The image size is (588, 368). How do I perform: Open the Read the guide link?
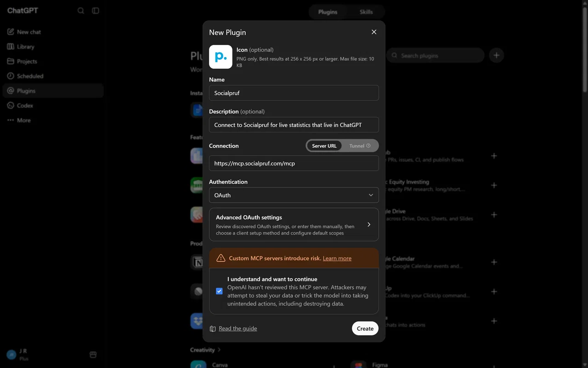coord(238,328)
